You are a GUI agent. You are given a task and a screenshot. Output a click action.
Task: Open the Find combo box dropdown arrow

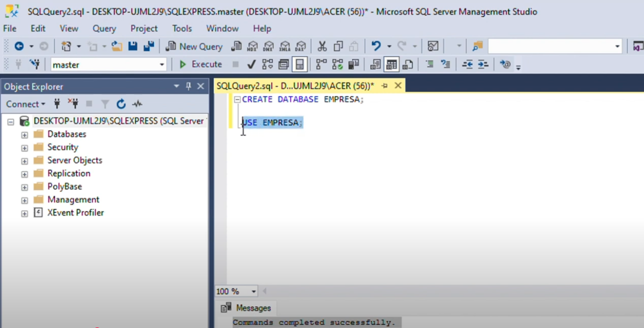(617, 46)
